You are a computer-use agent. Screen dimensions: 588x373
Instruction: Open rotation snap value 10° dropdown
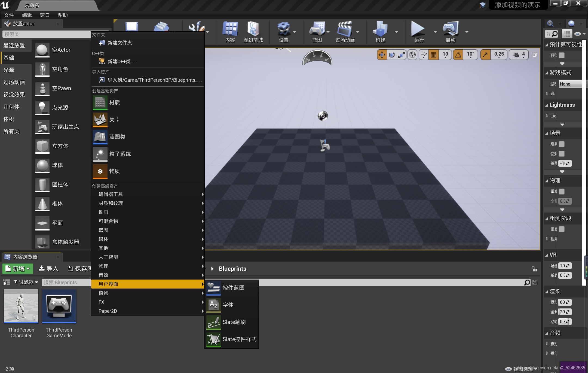[x=470, y=55]
